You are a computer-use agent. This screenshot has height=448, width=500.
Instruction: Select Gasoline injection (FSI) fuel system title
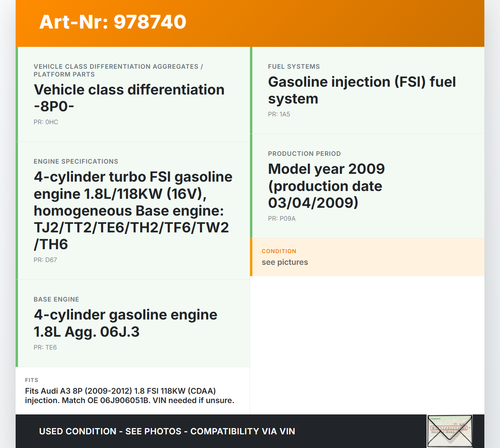click(362, 90)
